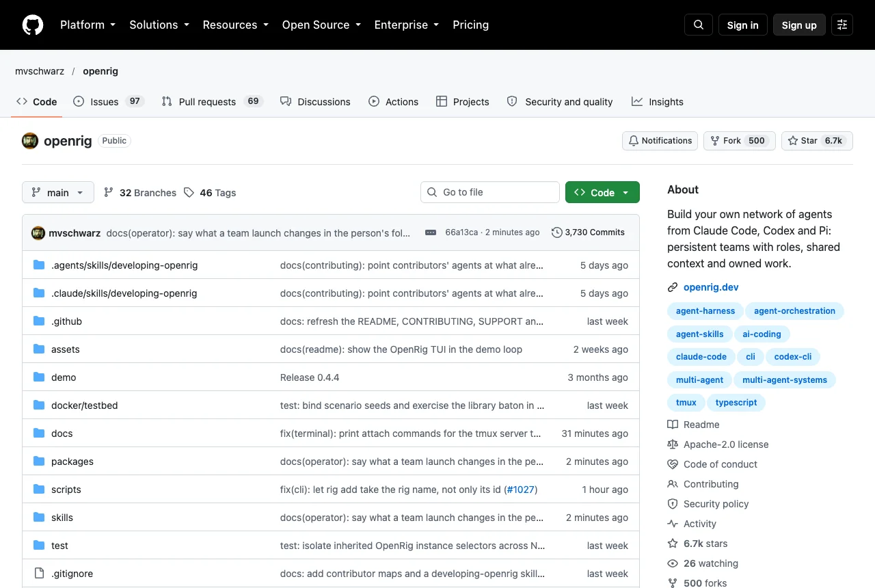Image resolution: width=875 pixels, height=588 pixels.
Task: Open the 3,730 Commits history link
Action: click(x=588, y=232)
